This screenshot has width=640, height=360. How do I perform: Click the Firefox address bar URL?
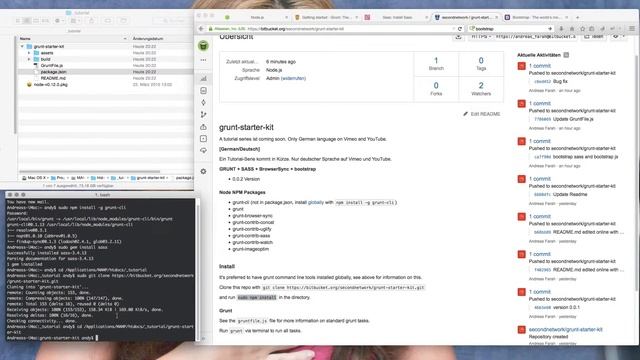[x=331, y=29]
